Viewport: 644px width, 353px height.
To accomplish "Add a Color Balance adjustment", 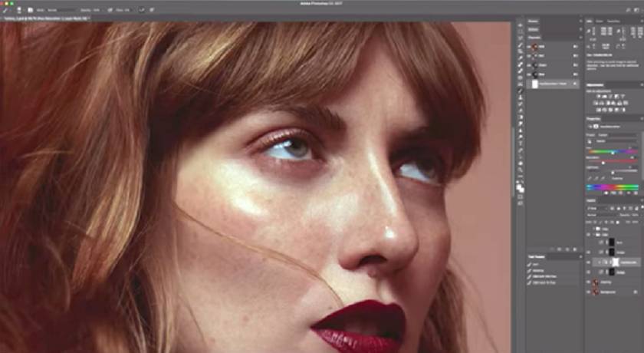I will point(602,103).
